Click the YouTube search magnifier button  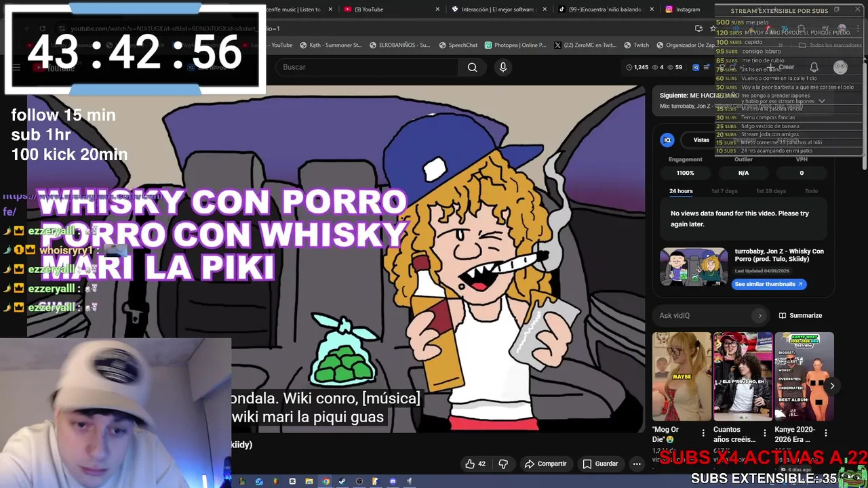pyautogui.click(x=473, y=67)
